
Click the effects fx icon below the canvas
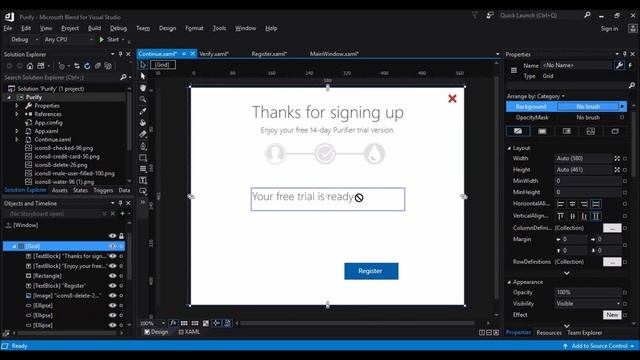click(173, 323)
